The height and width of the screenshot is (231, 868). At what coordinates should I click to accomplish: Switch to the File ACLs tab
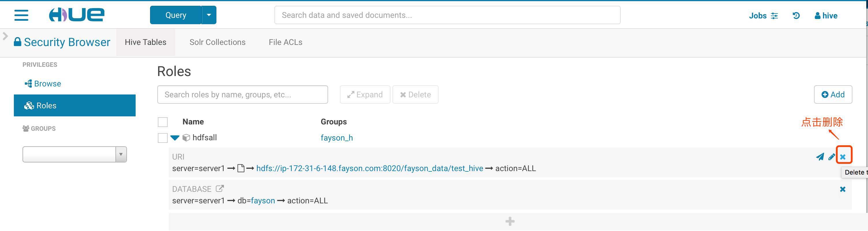pyautogui.click(x=285, y=42)
